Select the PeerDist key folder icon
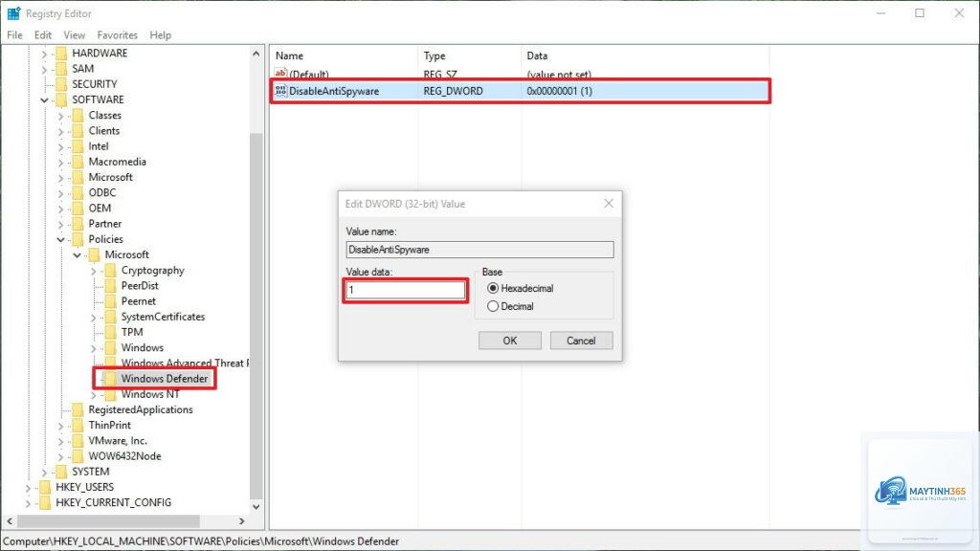This screenshot has width=980, height=551. [x=111, y=285]
